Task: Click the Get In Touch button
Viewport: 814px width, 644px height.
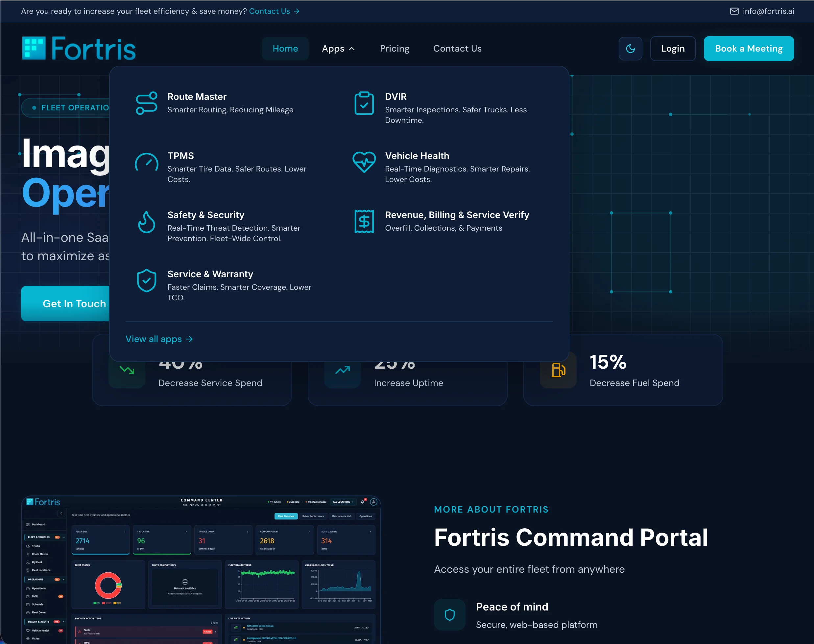Action: pos(65,304)
